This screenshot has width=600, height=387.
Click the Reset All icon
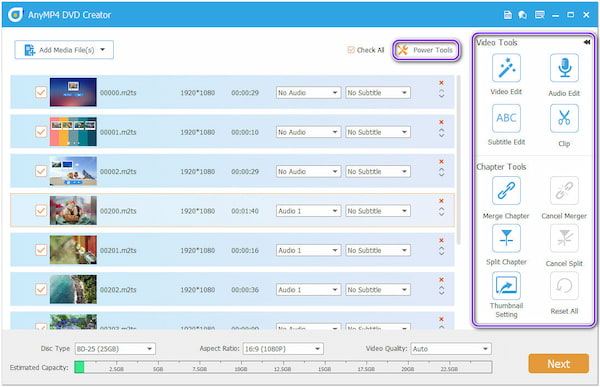tap(564, 286)
